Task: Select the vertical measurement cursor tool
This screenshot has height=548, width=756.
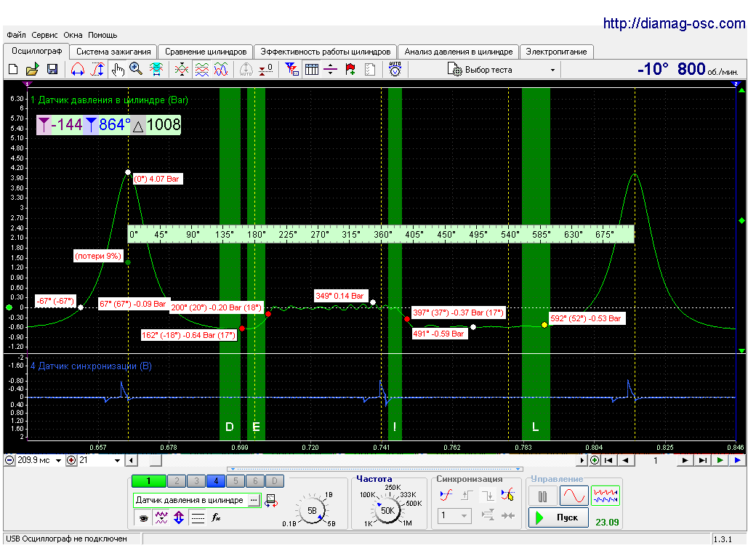Action: (97, 69)
